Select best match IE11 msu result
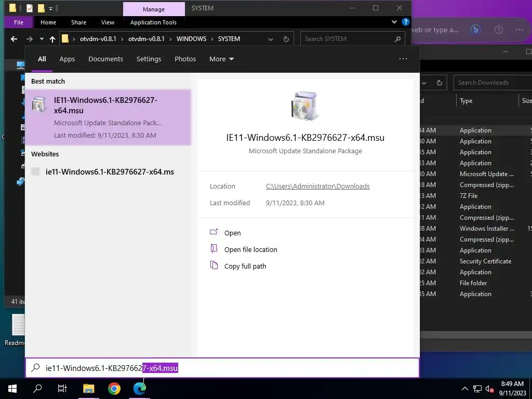This screenshot has width=532, height=399. 108,117
